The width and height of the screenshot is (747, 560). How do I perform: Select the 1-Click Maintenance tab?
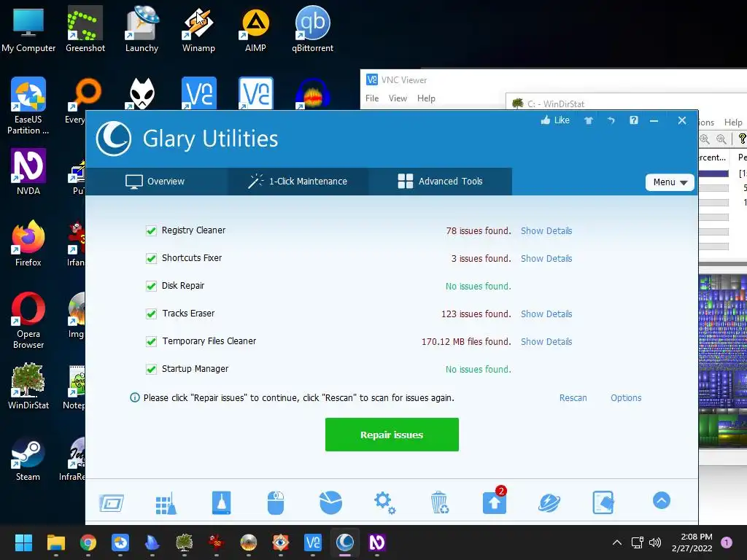point(298,182)
